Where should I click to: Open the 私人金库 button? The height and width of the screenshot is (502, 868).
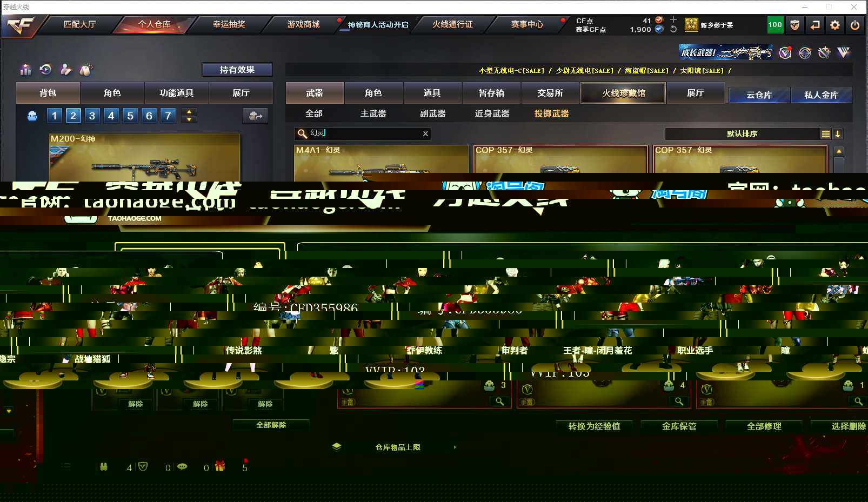tap(822, 95)
